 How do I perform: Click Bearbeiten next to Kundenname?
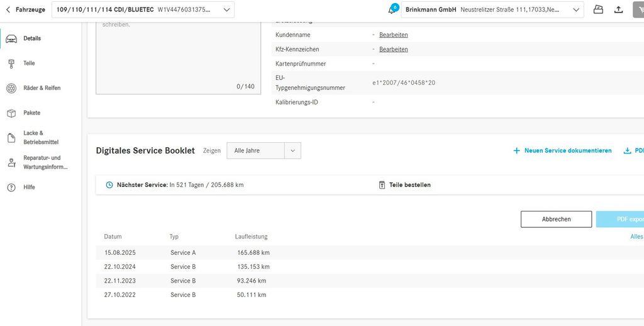click(x=393, y=35)
